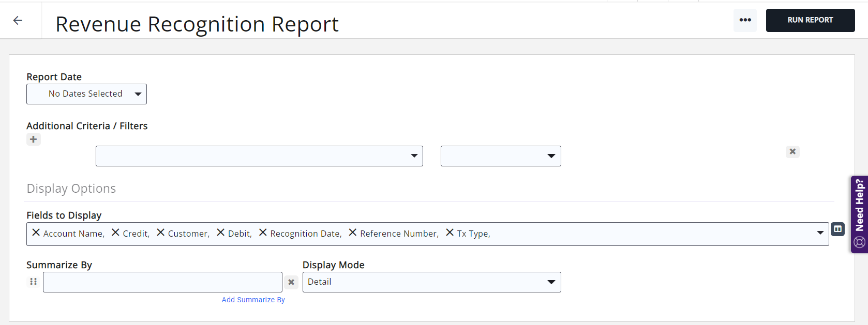Expand the filter criteria field dropdown
The width and height of the screenshot is (868, 325).
(x=259, y=156)
